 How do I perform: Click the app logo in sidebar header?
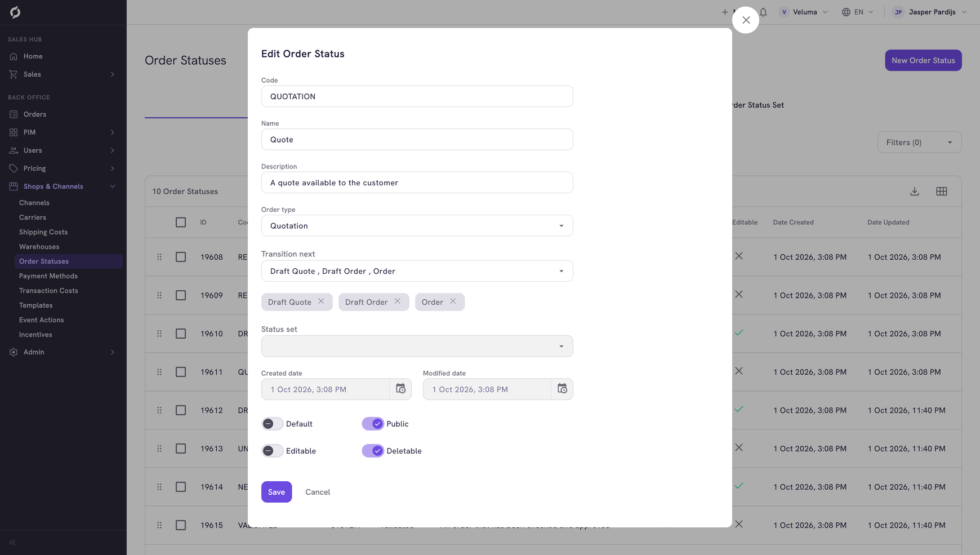coord(15,12)
